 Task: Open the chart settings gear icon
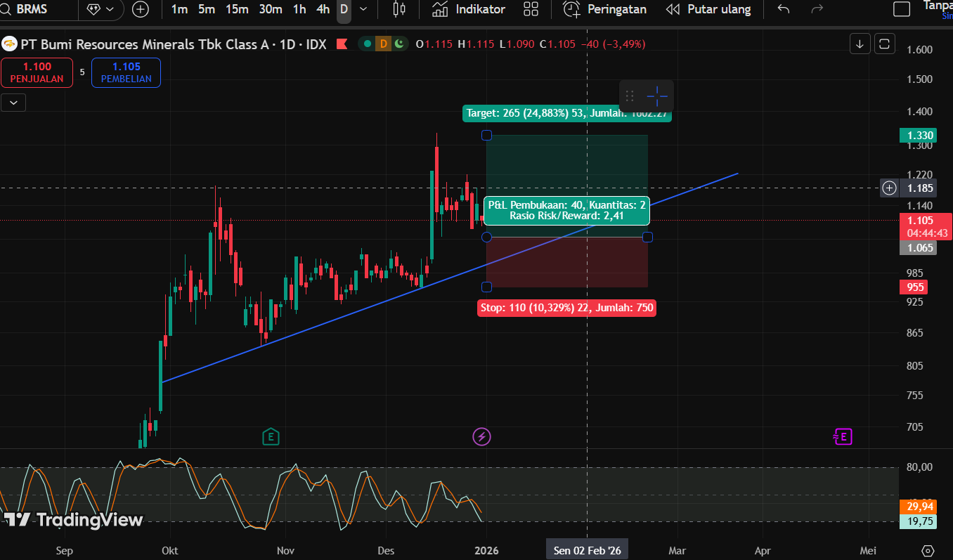click(928, 550)
